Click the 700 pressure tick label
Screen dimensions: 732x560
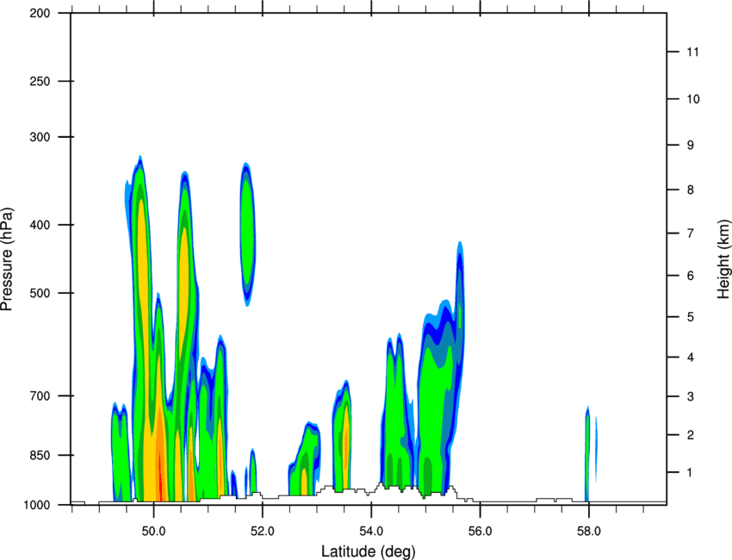40,395
